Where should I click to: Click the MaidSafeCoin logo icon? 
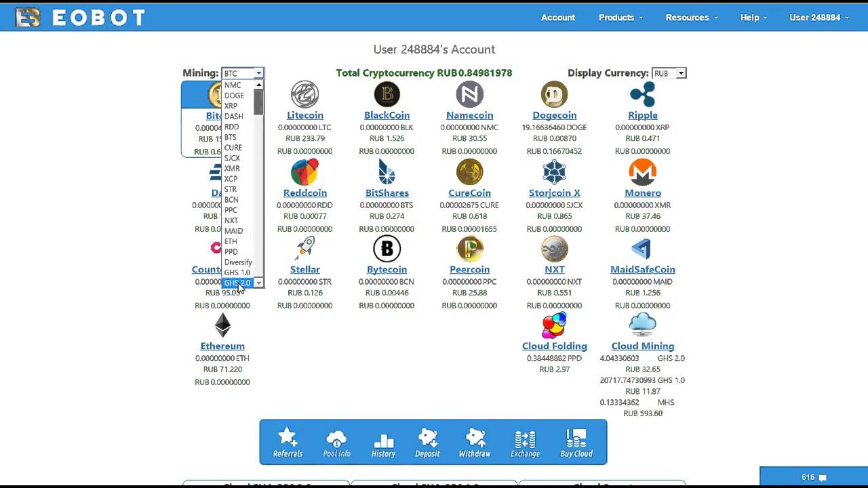point(642,249)
